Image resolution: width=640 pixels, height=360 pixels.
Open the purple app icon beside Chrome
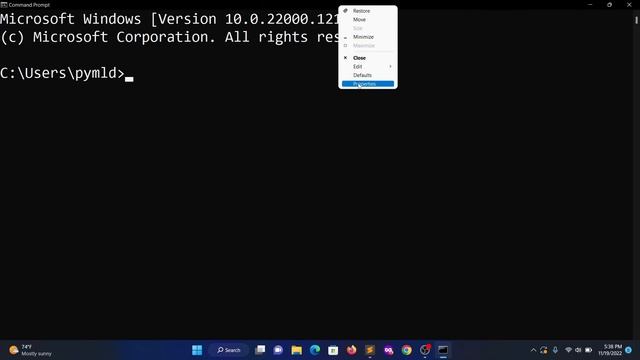point(388,350)
